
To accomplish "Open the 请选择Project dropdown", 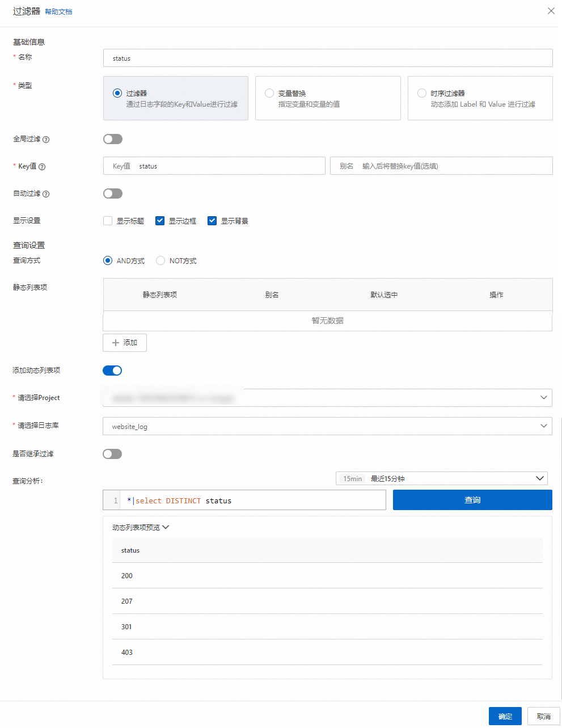I will pos(327,398).
